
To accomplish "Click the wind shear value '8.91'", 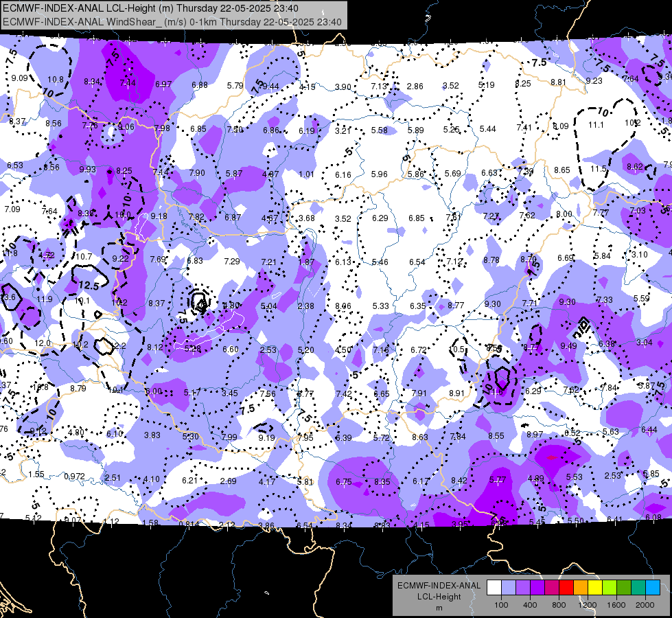I will click(457, 393).
